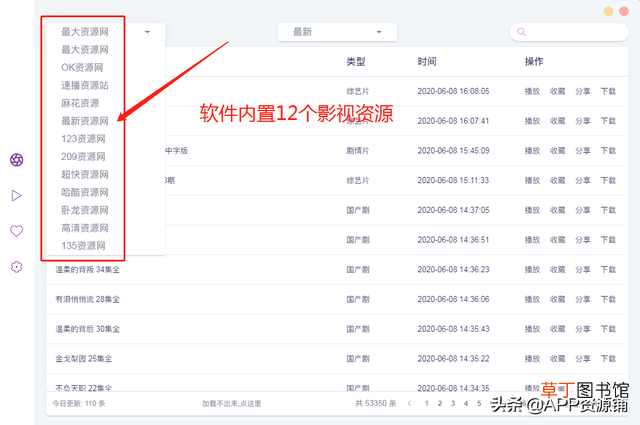Favorite the 14:36:51 国产剧 entry
Viewport: 640px width, 425px height.
[x=558, y=240]
